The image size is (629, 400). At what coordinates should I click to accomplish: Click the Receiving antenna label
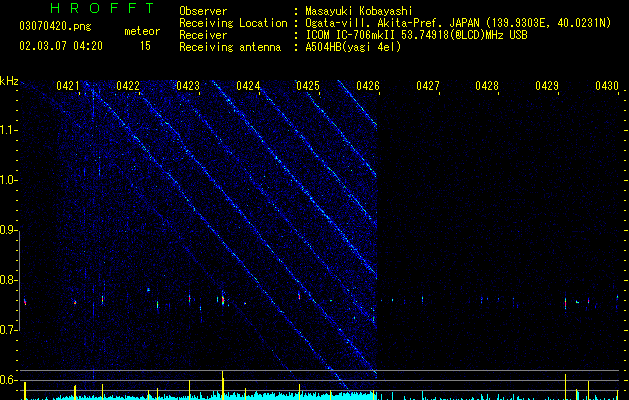tap(230, 47)
